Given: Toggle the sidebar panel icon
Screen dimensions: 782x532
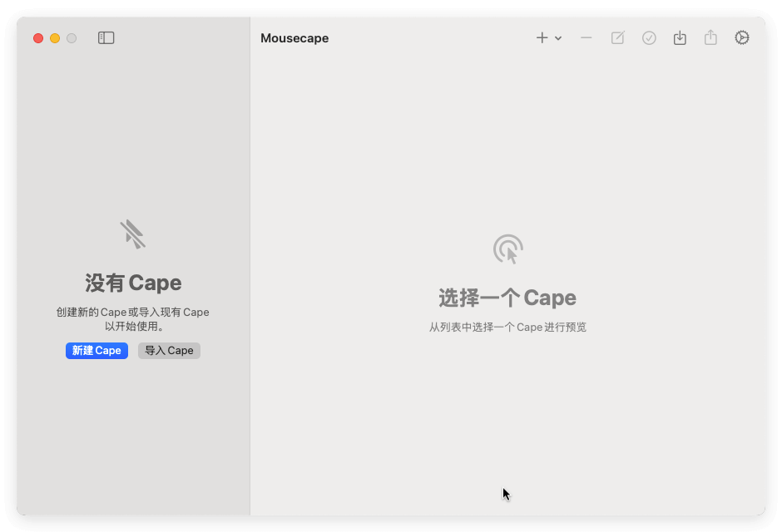Looking at the screenshot, I should coord(106,38).
